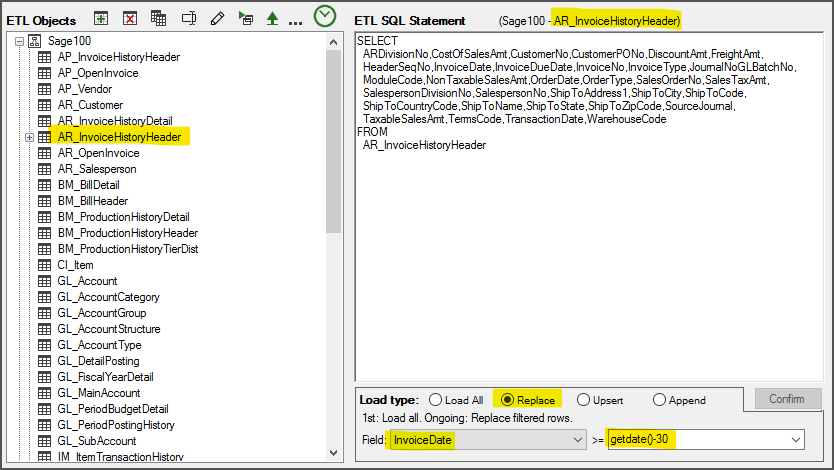Viewport: 834px width, 470px height.
Task: Collapse the Sage100 tree node
Action: click(19, 41)
